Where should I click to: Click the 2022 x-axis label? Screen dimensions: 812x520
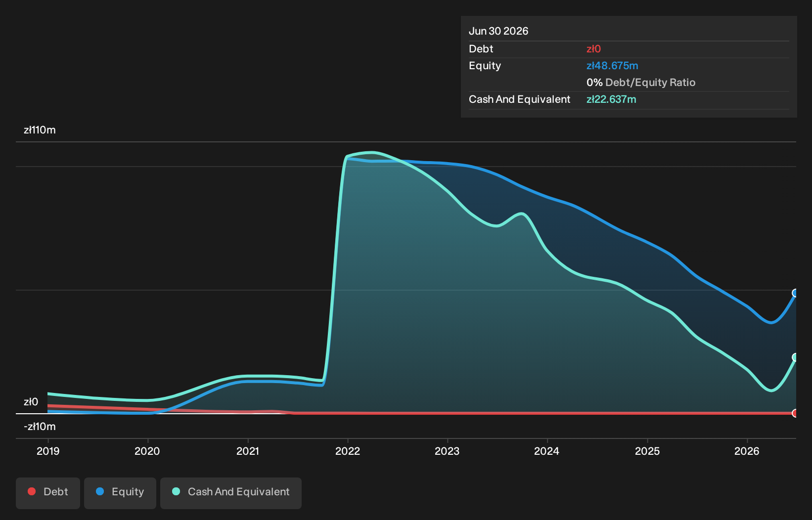[x=348, y=451]
